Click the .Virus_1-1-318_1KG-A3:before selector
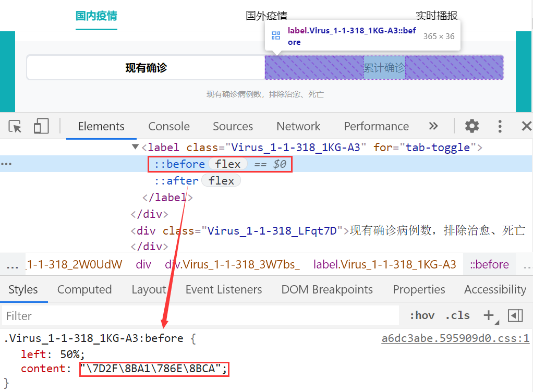533x392 pixels. [93, 338]
